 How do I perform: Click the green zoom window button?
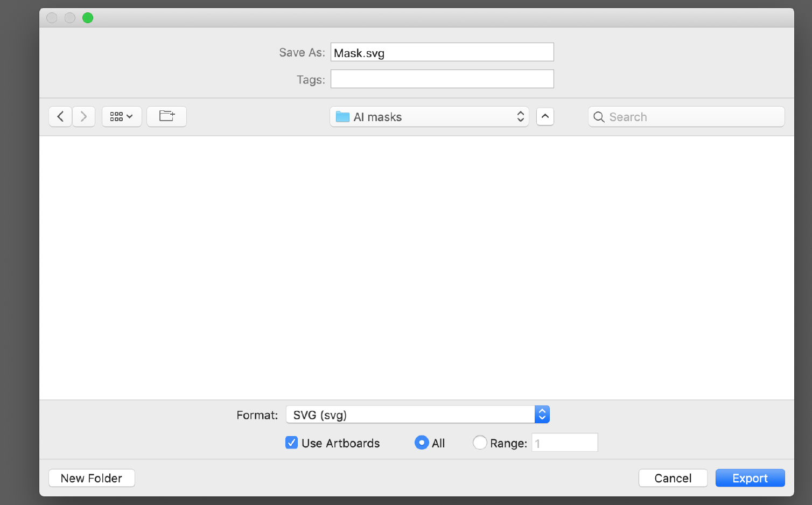pyautogui.click(x=88, y=18)
